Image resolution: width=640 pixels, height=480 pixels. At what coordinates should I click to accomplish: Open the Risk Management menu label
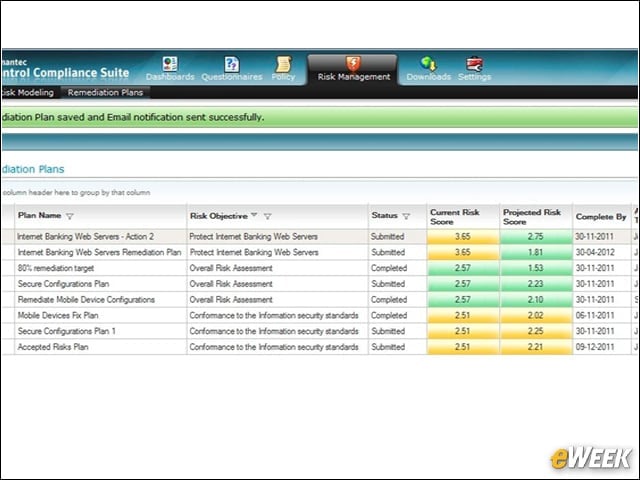pos(354,77)
